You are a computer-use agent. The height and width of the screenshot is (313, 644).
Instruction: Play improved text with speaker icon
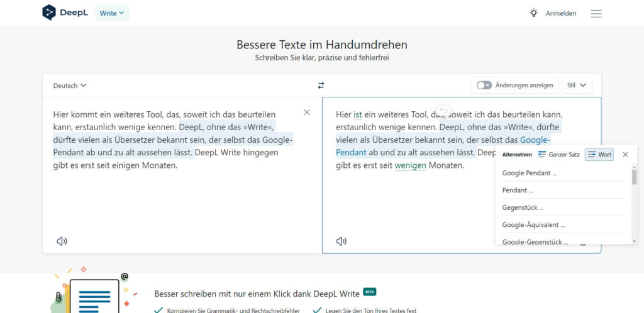pos(341,241)
